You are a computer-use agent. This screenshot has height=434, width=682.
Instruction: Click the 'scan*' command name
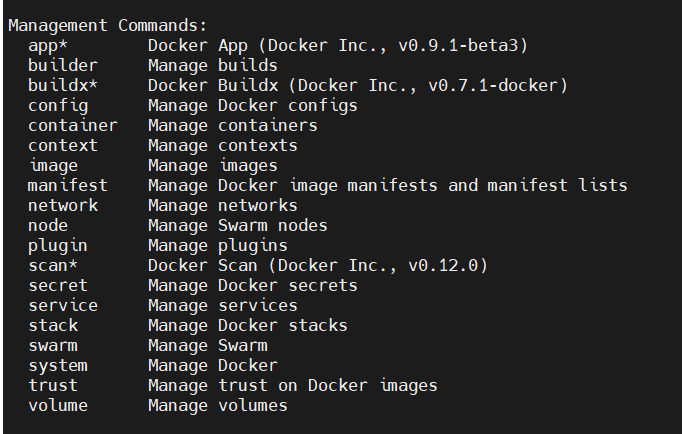pyautogui.click(x=53, y=266)
